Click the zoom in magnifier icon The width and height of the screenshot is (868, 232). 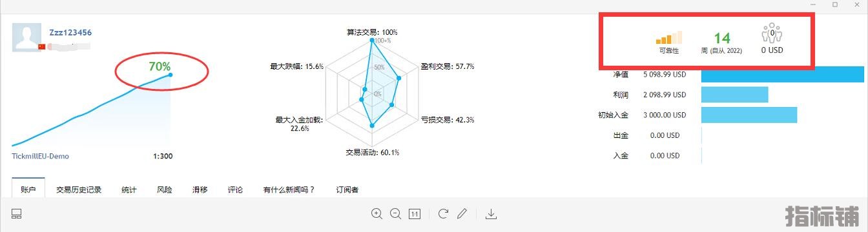pyautogui.click(x=377, y=213)
